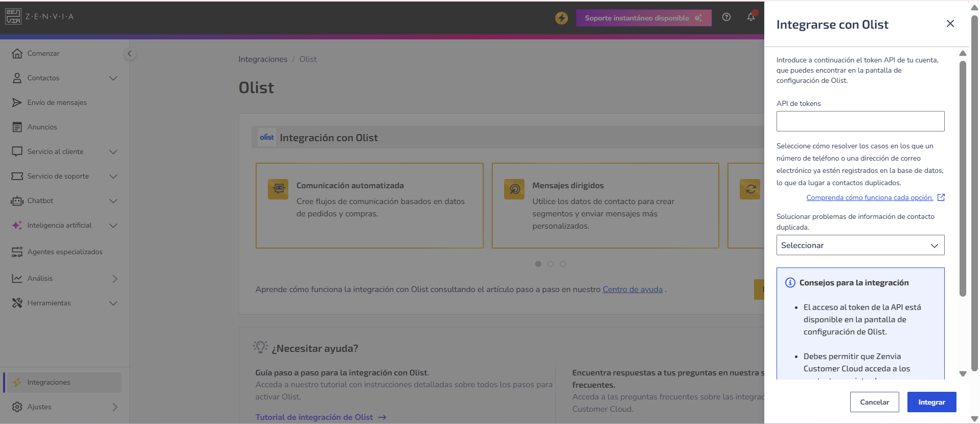This screenshot has width=980, height=424.
Task: Open Ajustes menu item
Action: pos(39,407)
